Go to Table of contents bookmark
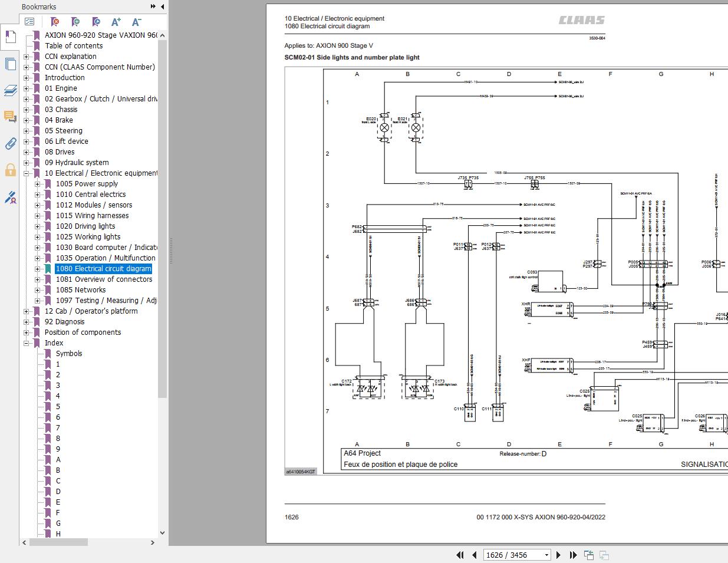Image resolution: width=728 pixels, height=563 pixels. pyautogui.click(x=74, y=46)
